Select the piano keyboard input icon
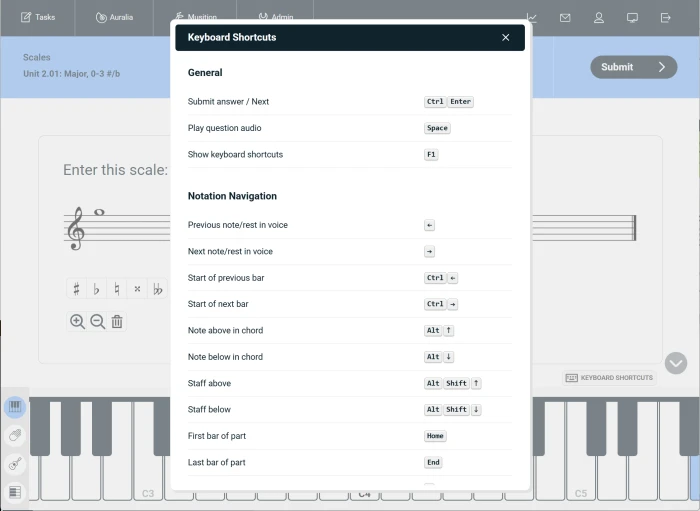Image resolution: width=700 pixels, height=511 pixels. coord(15,407)
